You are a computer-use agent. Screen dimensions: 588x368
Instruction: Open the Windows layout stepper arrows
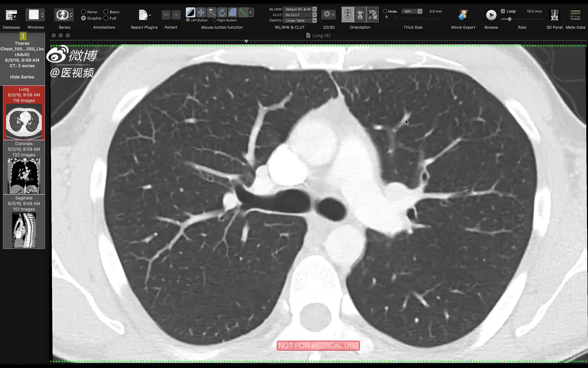(42, 15)
